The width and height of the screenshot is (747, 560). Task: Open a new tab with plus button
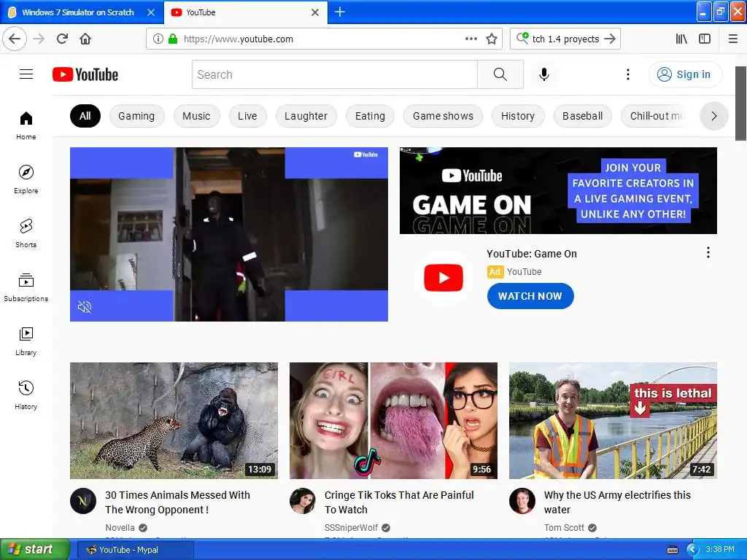click(340, 12)
